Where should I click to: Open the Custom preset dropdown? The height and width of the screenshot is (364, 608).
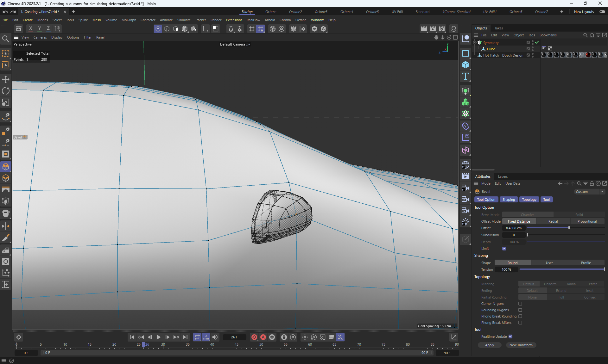point(589,192)
